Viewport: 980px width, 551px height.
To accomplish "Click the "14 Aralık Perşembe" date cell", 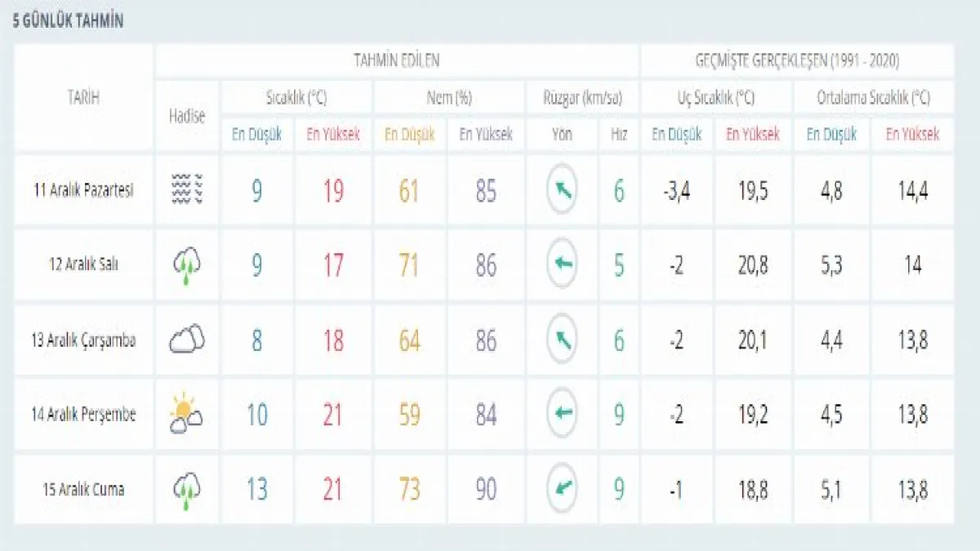I will tap(83, 415).
